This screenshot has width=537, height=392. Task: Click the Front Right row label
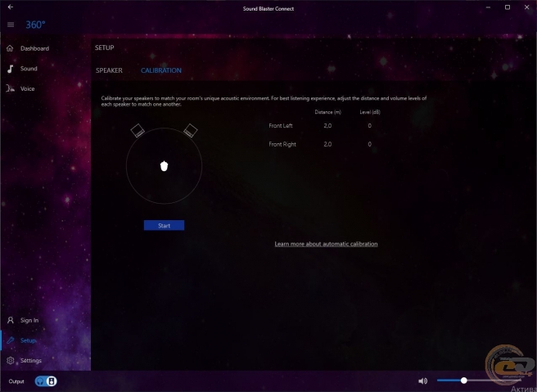pyautogui.click(x=282, y=144)
